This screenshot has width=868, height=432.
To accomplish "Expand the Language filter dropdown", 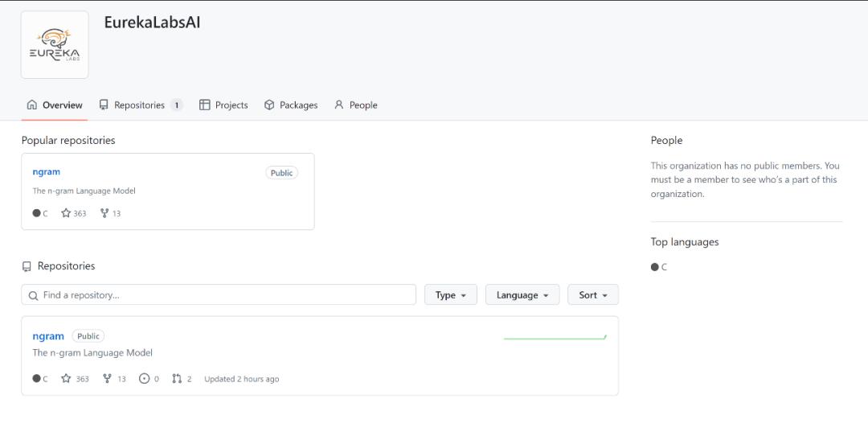I will pos(522,295).
